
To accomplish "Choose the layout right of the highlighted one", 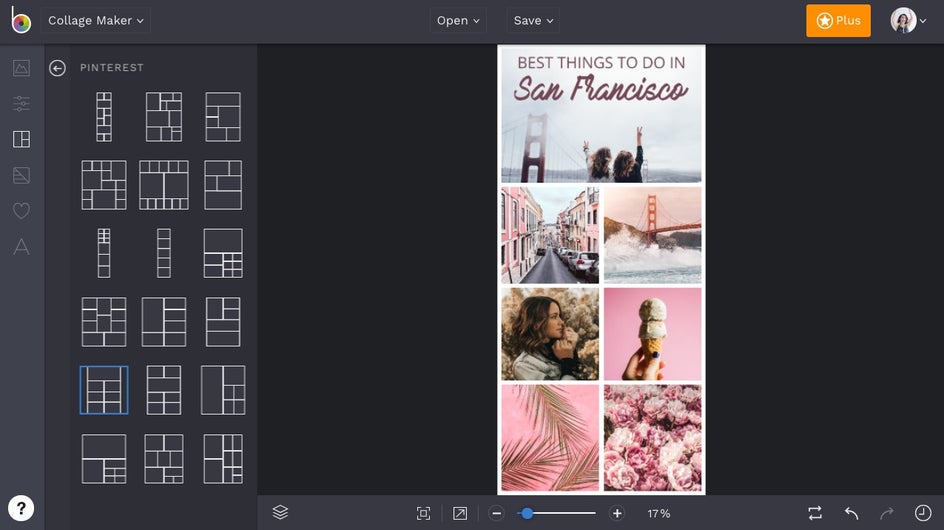I will (164, 390).
